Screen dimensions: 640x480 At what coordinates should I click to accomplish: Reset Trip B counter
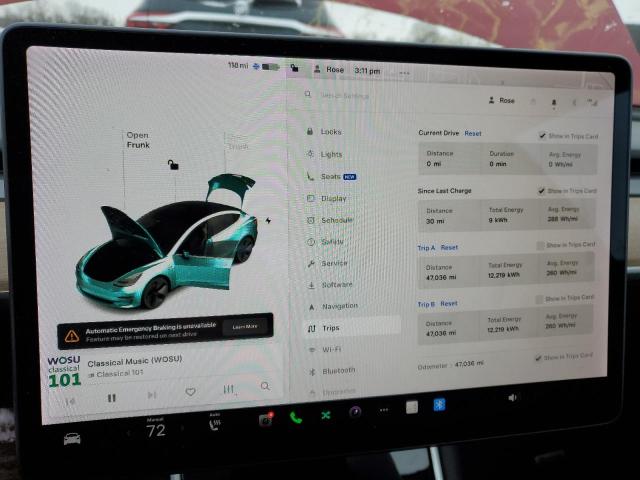pyautogui.click(x=449, y=304)
